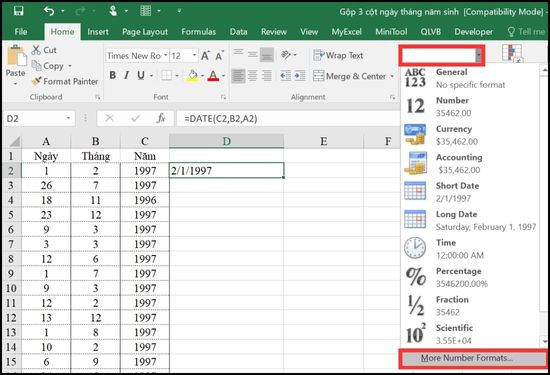The width and height of the screenshot is (550, 375).
Task: Choose General number format
Action: (x=470, y=78)
